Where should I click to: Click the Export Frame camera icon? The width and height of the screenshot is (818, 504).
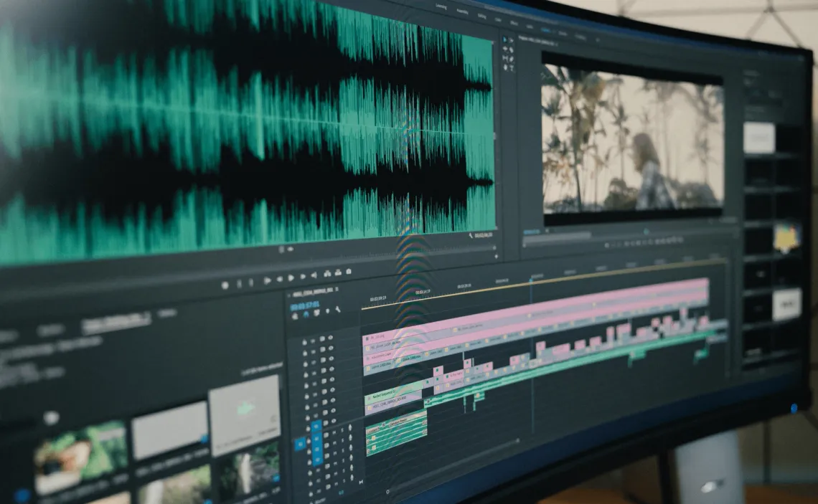349,272
